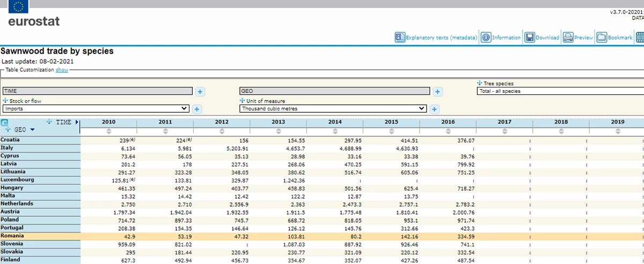Click plus button next to TIME field
This screenshot has width=644, height=264.
(x=200, y=92)
